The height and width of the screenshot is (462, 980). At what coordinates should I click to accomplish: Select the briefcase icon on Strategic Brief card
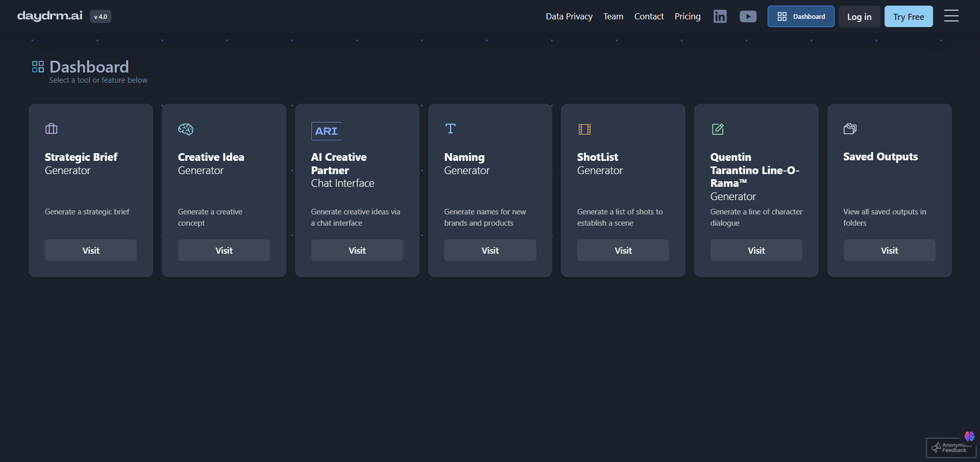pos(51,129)
